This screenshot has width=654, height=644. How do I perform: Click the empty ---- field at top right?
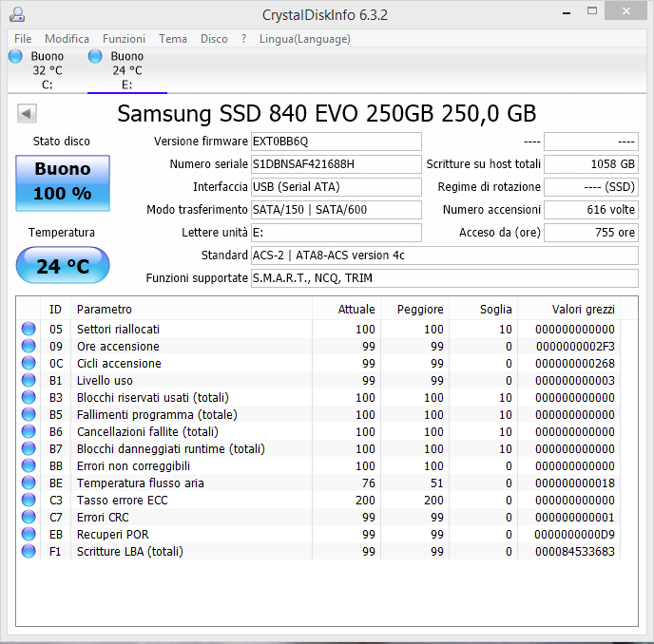[591, 142]
